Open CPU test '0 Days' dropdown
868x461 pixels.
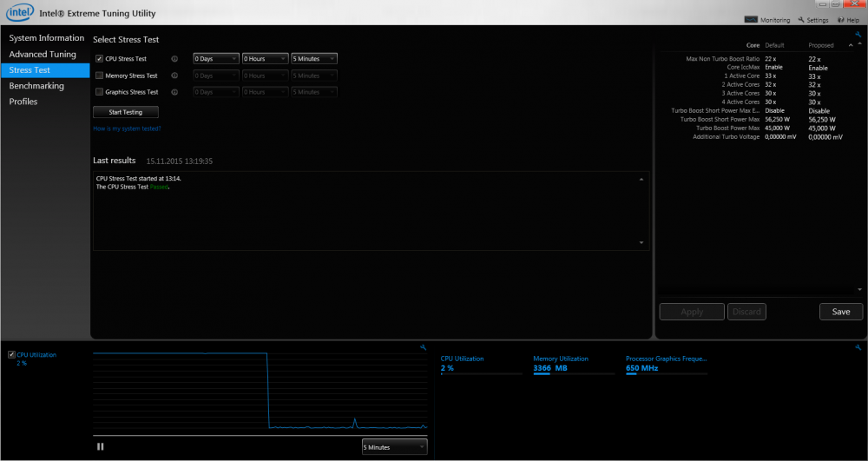(x=215, y=59)
